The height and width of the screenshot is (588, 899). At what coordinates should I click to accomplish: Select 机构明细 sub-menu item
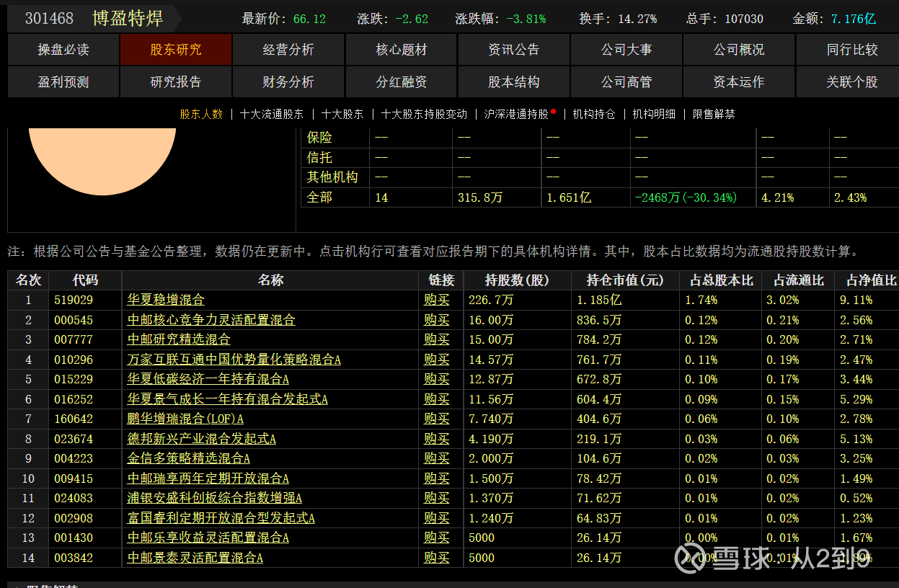click(654, 114)
